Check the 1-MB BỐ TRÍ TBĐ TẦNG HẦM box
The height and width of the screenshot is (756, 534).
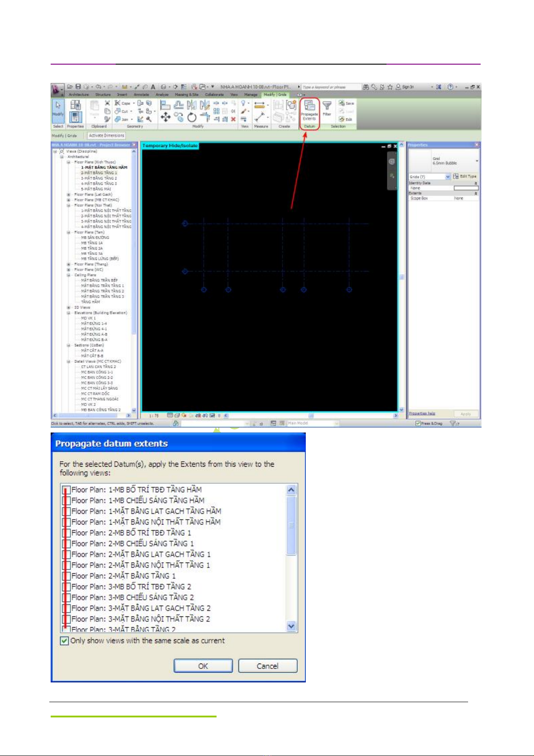tap(66, 489)
